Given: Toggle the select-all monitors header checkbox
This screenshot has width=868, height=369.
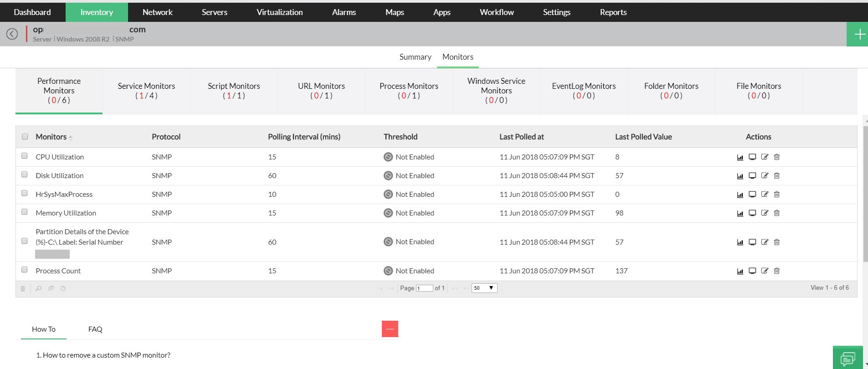Looking at the screenshot, I should (25, 137).
